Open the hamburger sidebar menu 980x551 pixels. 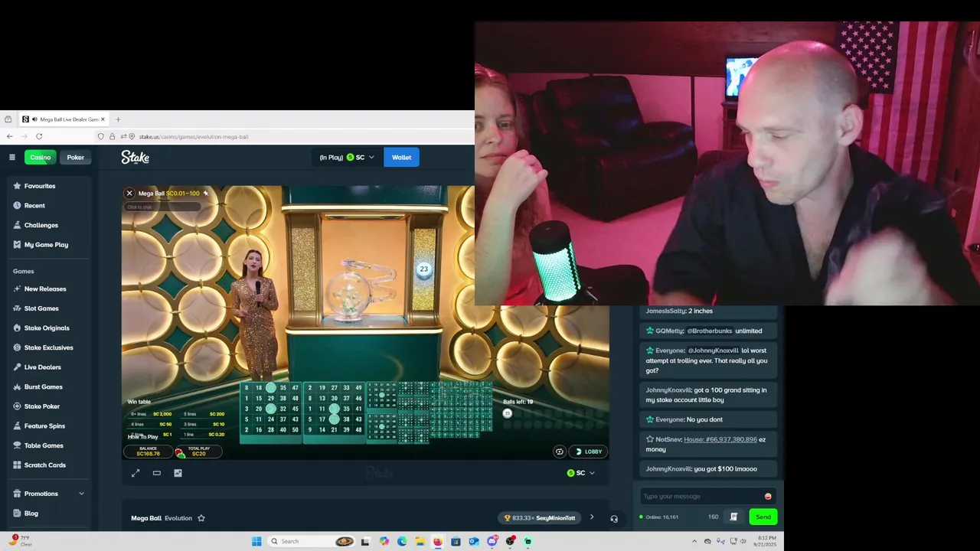tap(12, 157)
